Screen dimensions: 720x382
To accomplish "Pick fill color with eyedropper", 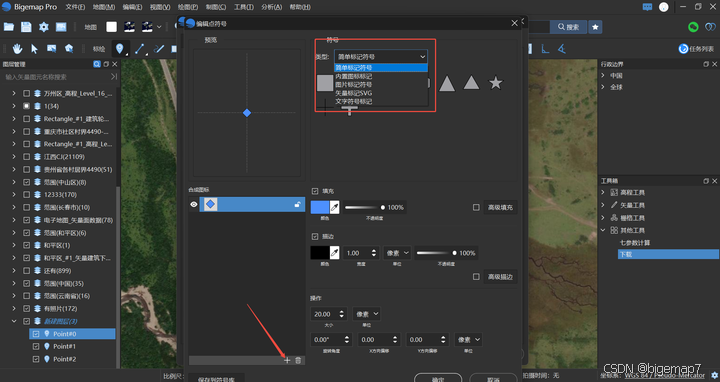I will [x=335, y=208].
